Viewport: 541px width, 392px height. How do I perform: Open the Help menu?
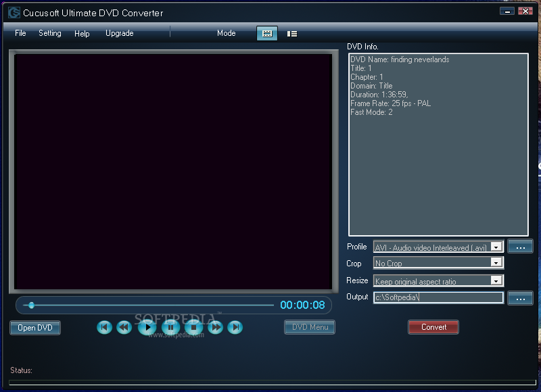(82, 33)
